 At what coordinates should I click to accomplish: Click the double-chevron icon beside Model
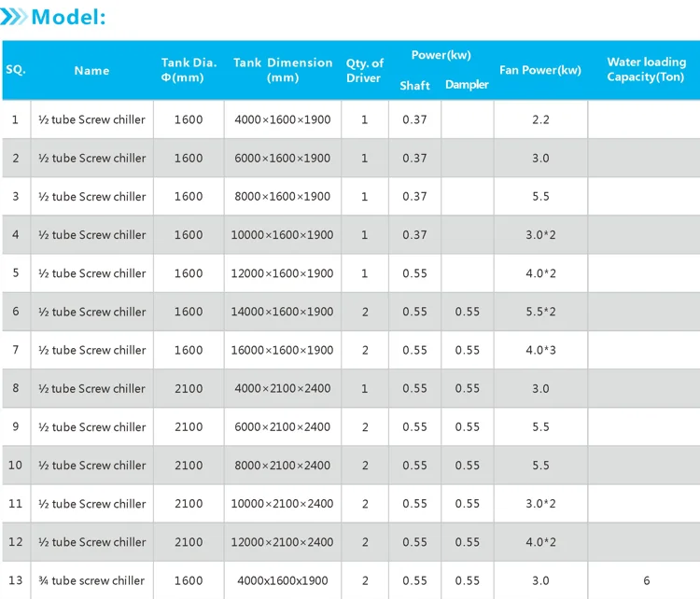[13, 17]
